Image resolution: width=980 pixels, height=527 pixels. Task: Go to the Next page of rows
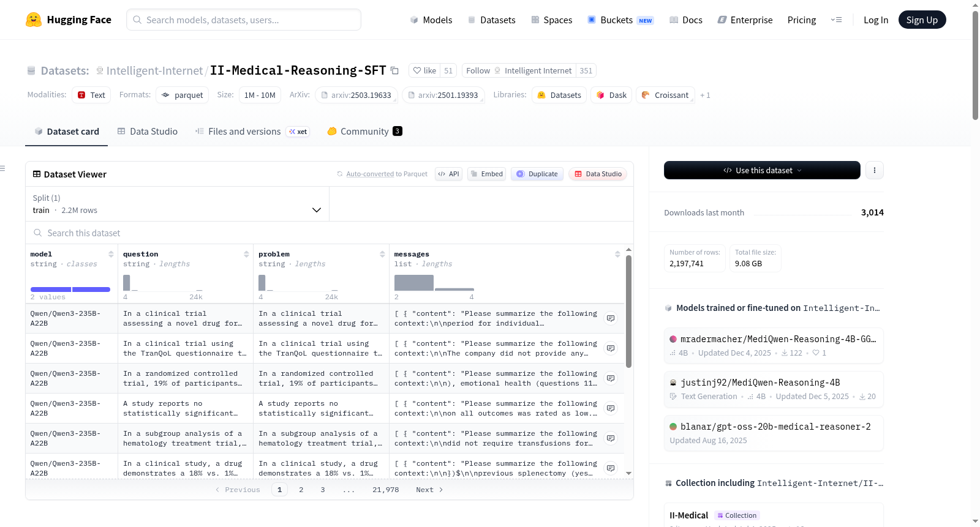coord(429,490)
